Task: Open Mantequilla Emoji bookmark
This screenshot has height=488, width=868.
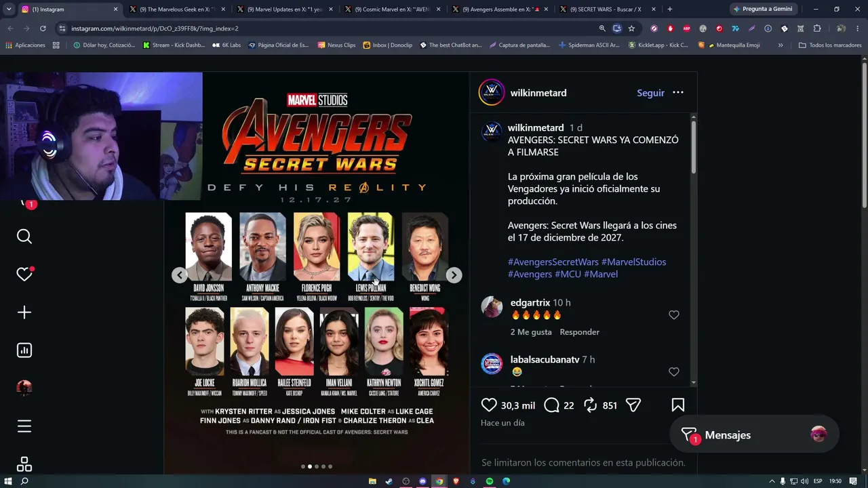Action: [x=729, y=45]
